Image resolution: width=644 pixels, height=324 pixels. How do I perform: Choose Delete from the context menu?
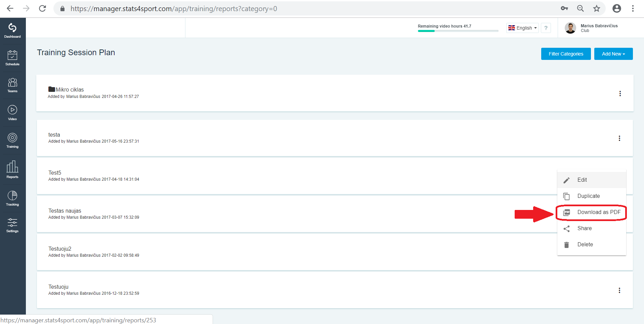click(x=592, y=245)
